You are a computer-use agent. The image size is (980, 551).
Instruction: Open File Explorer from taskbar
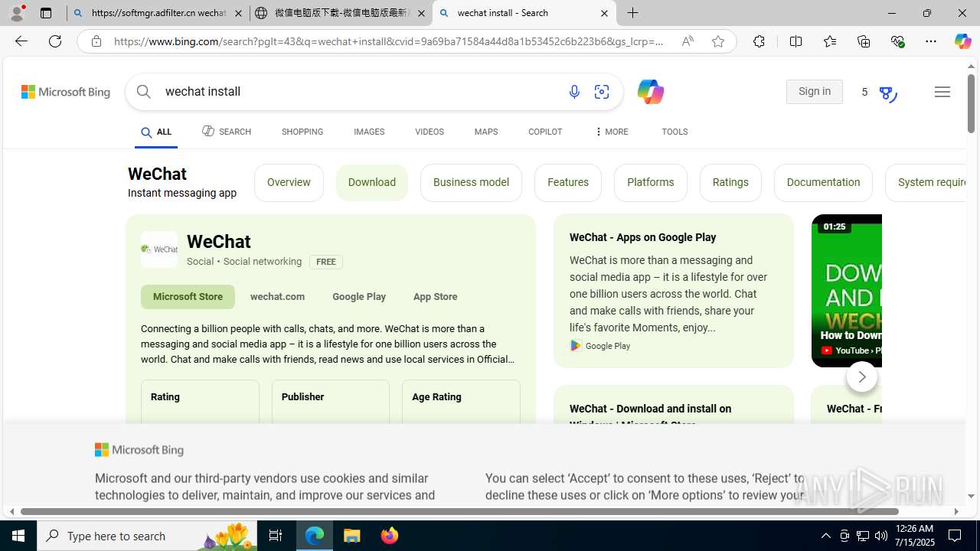coord(352,536)
